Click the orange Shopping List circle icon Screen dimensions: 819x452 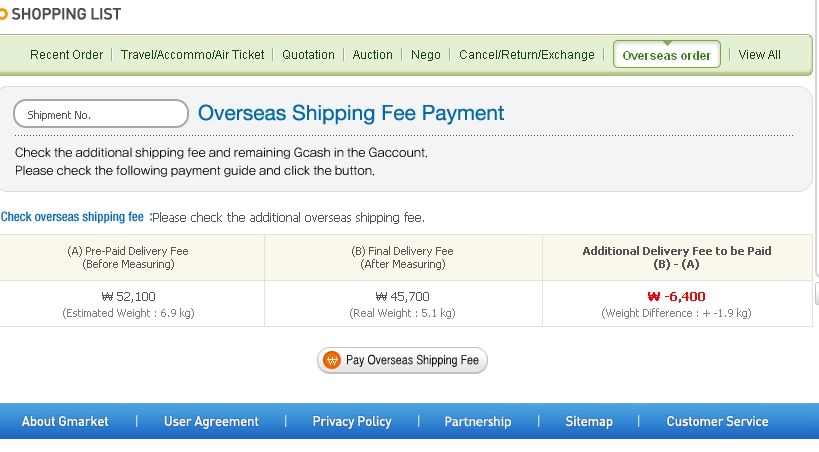coord(3,14)
